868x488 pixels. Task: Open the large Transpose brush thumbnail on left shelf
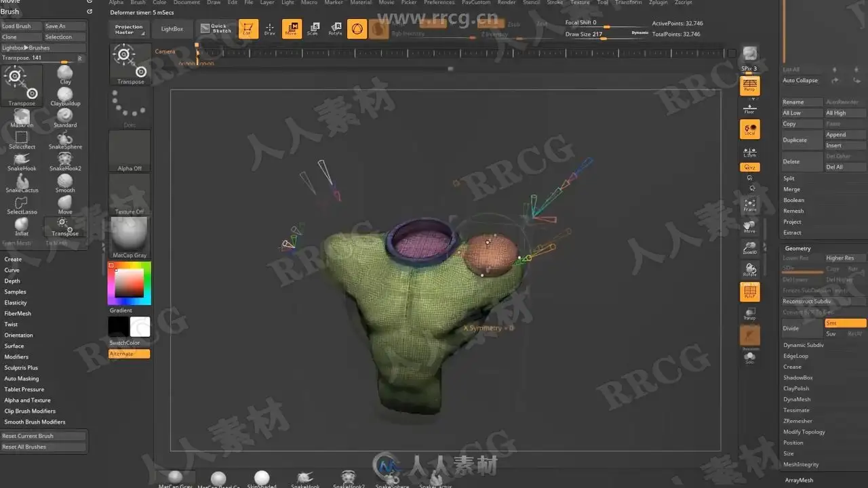pyautogui.click(x=130, y=64)
